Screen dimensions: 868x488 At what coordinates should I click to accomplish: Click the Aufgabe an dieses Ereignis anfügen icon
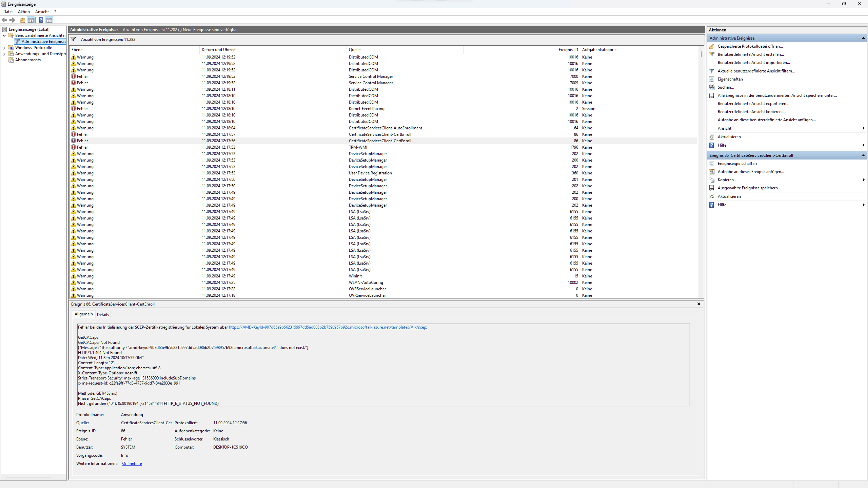coord(712,172)
